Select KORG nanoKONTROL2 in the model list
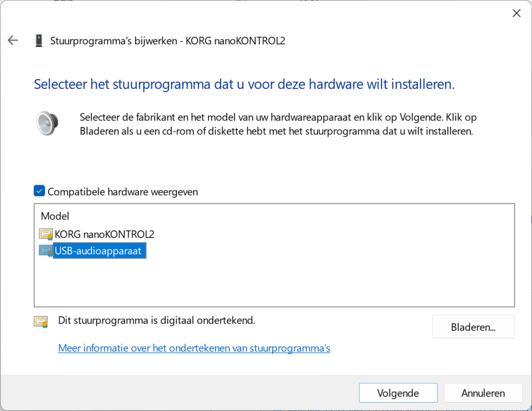The image size is (532, 411). (x=104, y=234)
